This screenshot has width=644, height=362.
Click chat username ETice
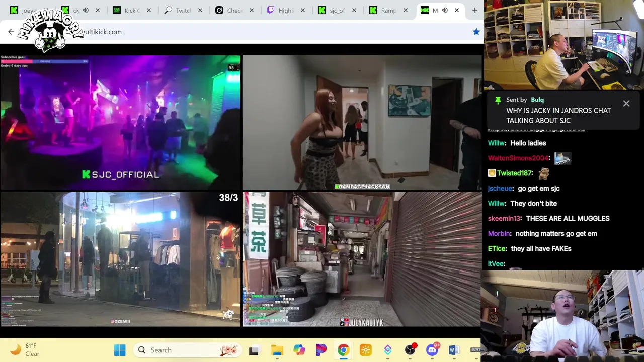point(497,249)
